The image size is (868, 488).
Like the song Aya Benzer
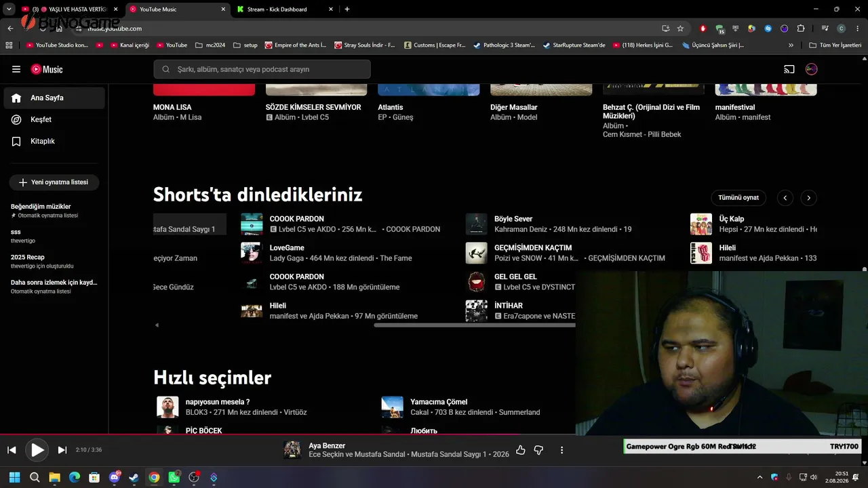pos(521,450)
